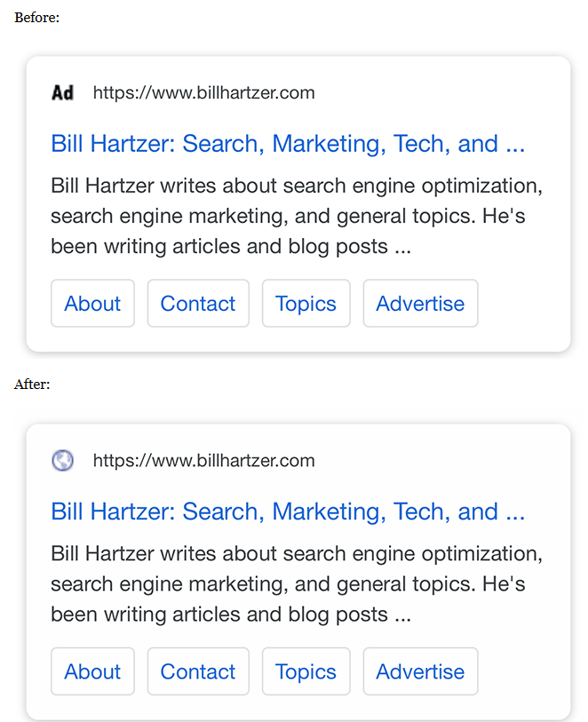Click the 'After:' caption text
The width and height of the screenshot is (588, 722).
[32, 384]
